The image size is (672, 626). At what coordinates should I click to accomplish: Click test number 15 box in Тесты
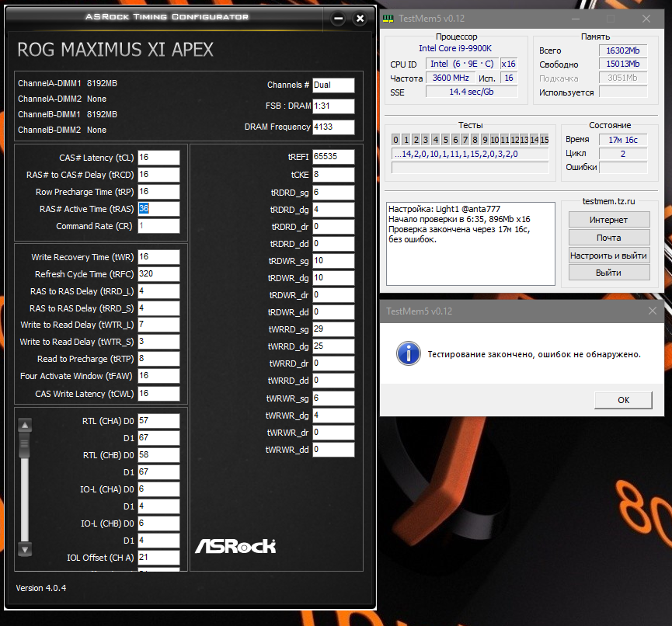(545, 140)
